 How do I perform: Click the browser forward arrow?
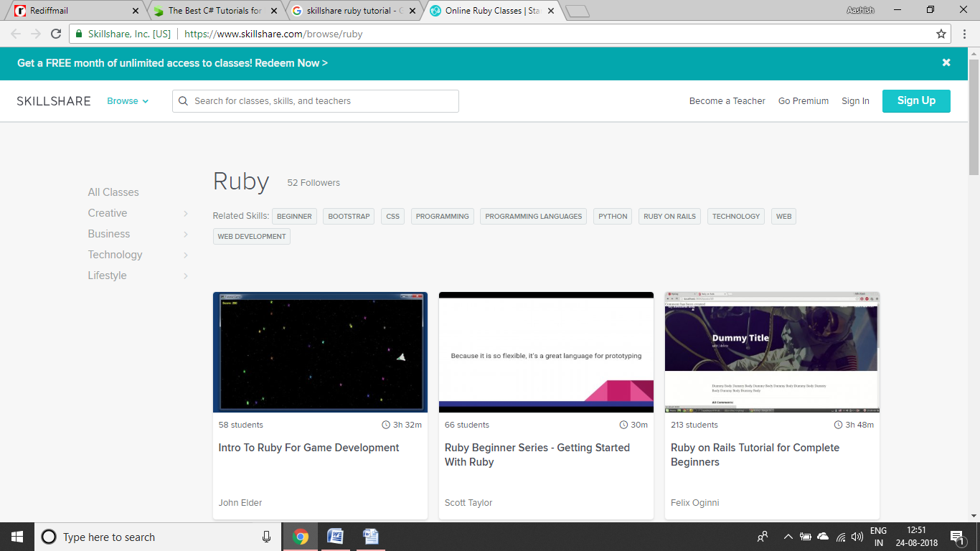[36, 34]
